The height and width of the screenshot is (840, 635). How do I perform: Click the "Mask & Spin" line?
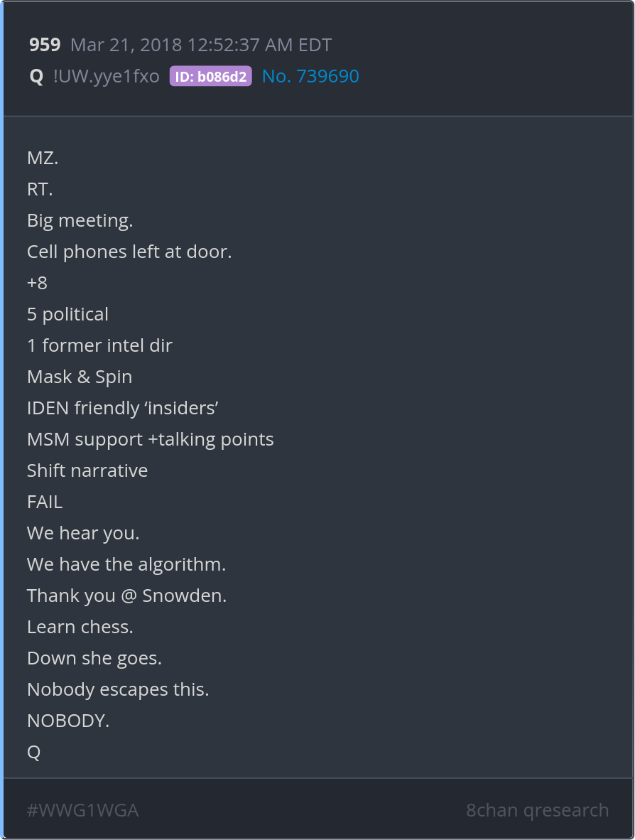[x=80, y=377]
